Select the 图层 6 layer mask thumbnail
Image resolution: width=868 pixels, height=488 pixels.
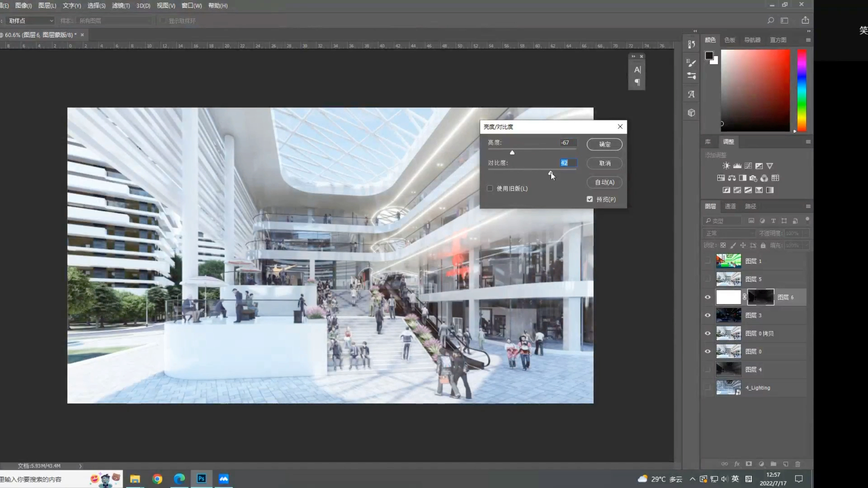pyautogui.click(x=761, y=297)
